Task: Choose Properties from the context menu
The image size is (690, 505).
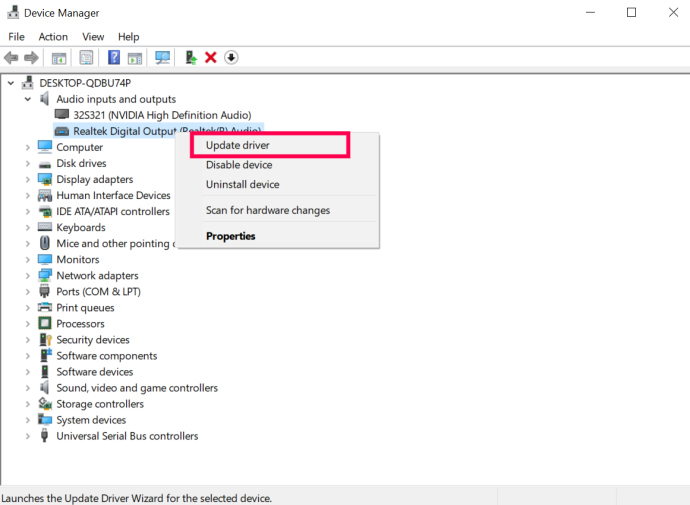Action: pyautogui.click(x=277, y=236)
